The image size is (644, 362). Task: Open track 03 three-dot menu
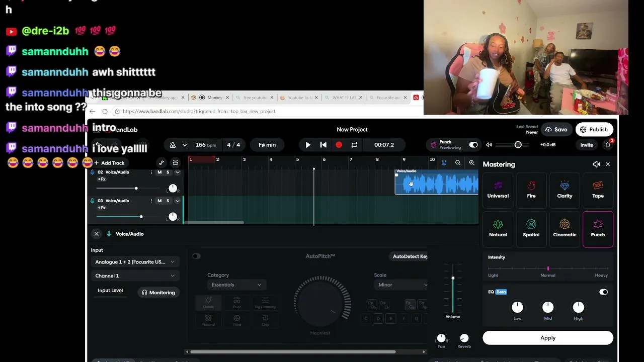[x=151, y=201]
